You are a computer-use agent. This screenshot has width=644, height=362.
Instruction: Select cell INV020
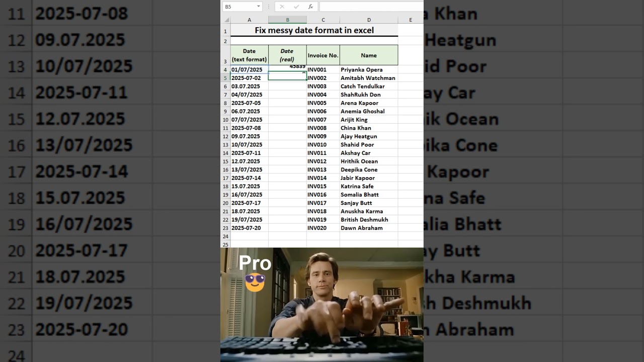click(x=323, y=228)
